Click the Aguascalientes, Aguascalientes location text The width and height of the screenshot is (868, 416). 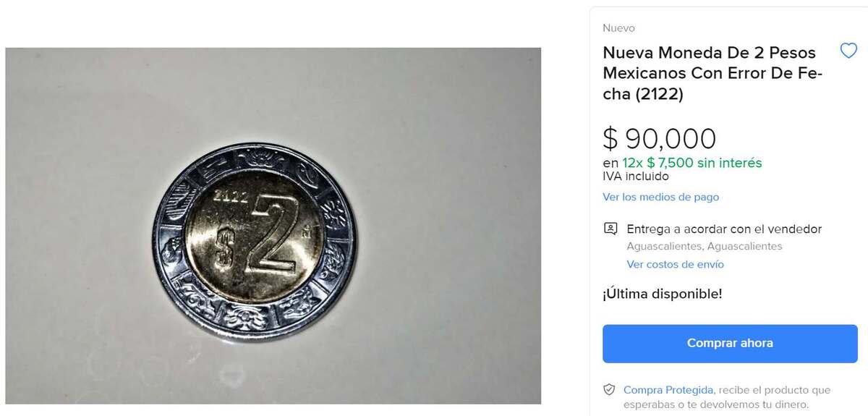[x=704, y=246]
